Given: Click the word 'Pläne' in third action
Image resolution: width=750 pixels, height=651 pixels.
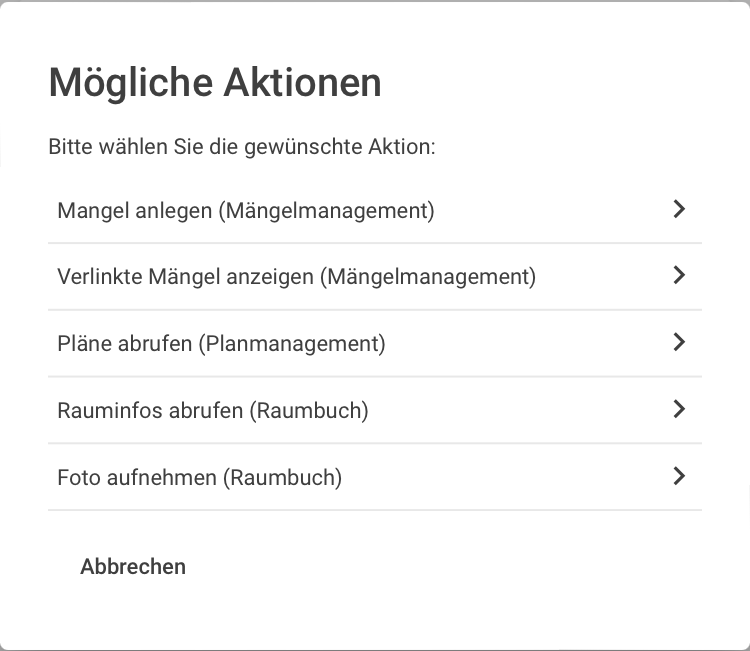Looking at the screenshot, I should click(x=84, y=343).
